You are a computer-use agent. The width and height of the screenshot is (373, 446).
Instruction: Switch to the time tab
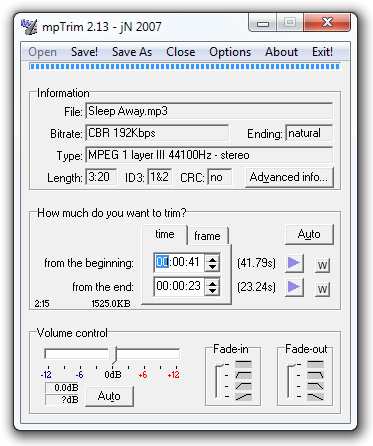tap(165, 235)
